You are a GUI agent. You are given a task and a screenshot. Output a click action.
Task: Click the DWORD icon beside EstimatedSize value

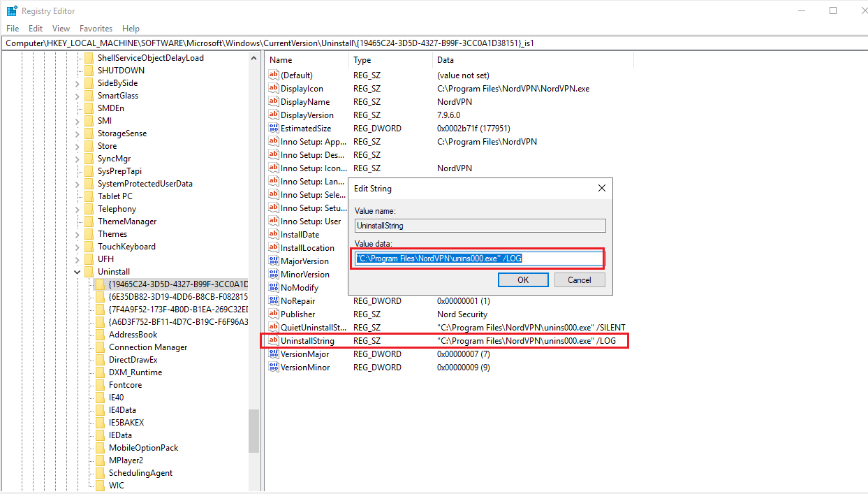coord(274,129)
